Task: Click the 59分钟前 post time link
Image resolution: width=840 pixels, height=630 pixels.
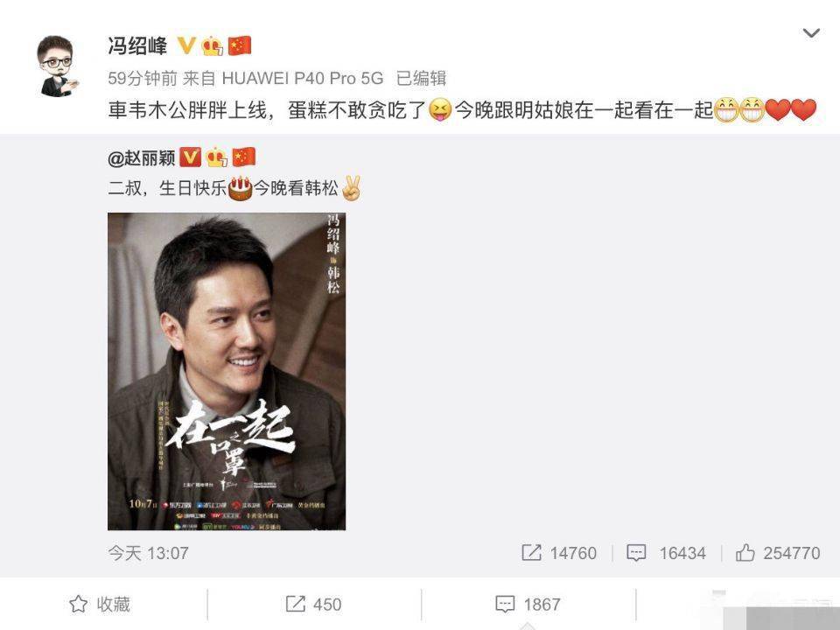Action: click(x=142, y=79)
